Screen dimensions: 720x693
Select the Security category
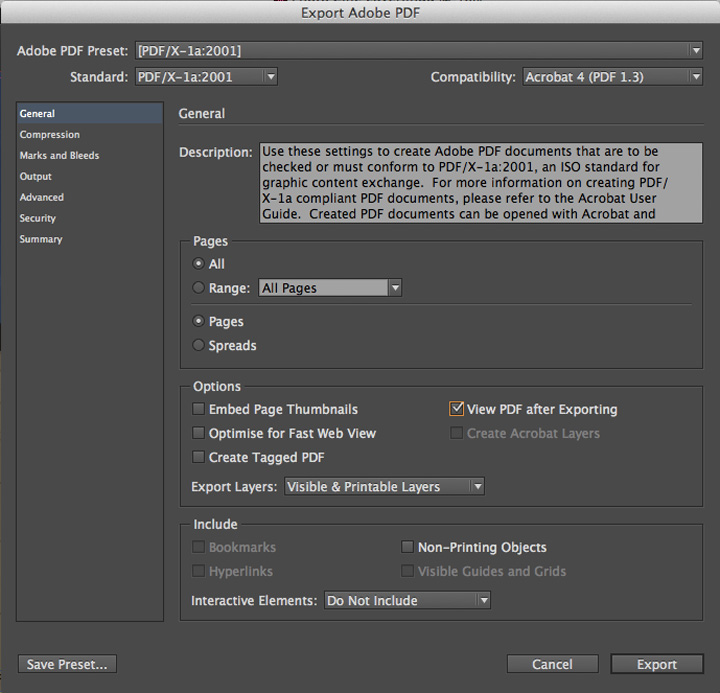(90, 218)
